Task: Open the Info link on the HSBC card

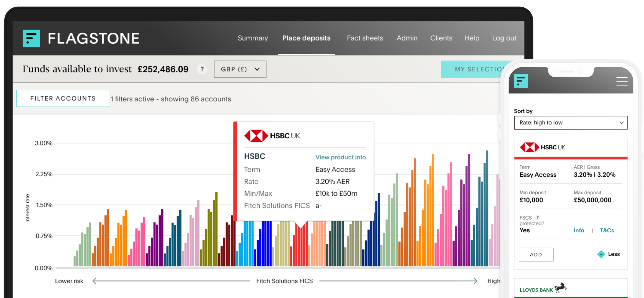Action: pos(579,231)
